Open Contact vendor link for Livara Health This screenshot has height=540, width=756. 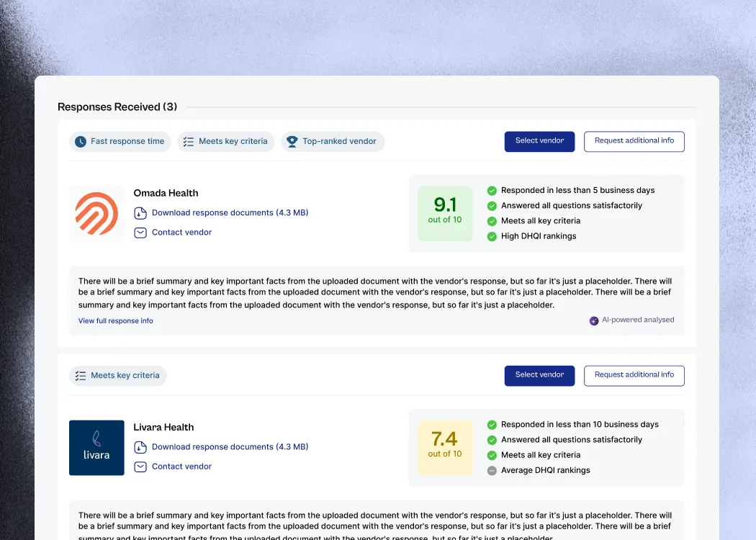tap(181, 467)
